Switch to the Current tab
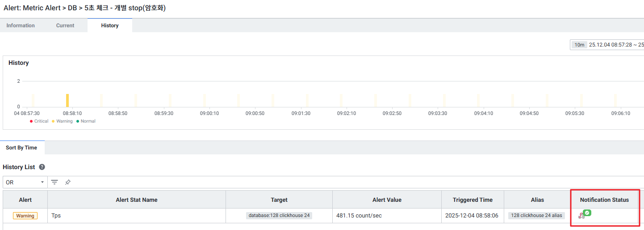This screenshot has width=644, height=230. point(65,26)
